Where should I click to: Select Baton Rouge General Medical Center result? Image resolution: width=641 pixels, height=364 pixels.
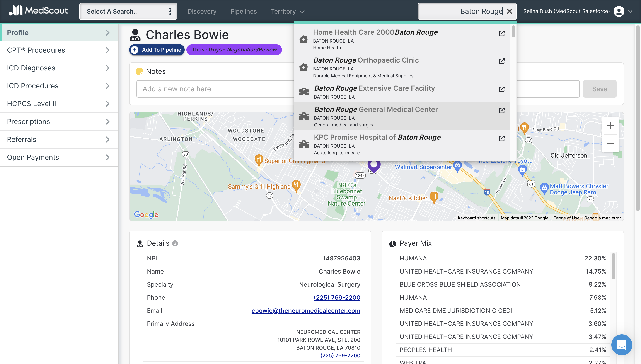coord(402,116)
